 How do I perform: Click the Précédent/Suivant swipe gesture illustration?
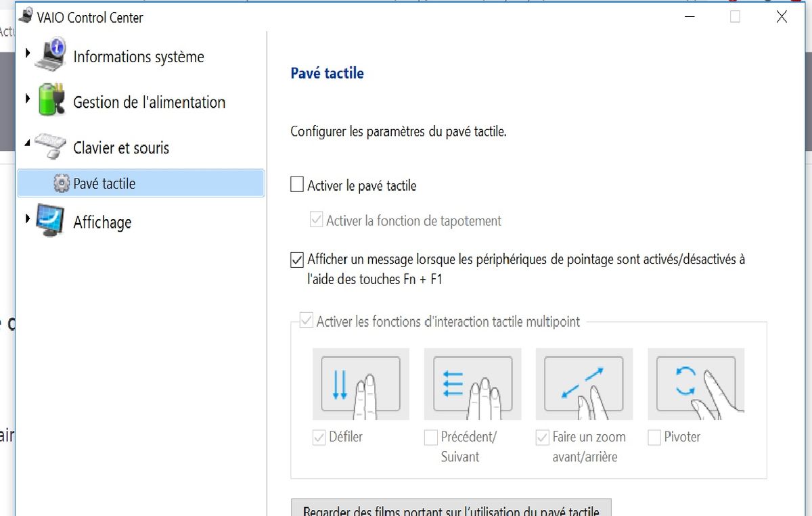click(x=472, y=383)
